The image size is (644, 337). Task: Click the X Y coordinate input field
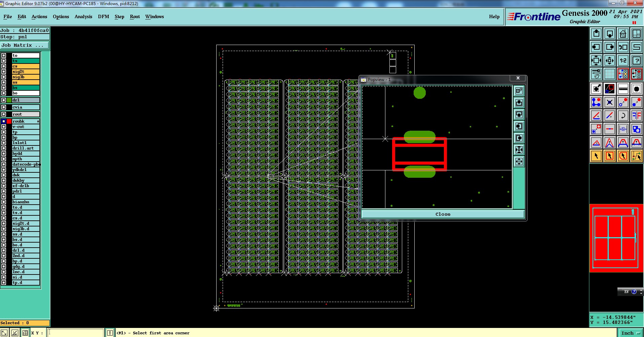[76, 333]
